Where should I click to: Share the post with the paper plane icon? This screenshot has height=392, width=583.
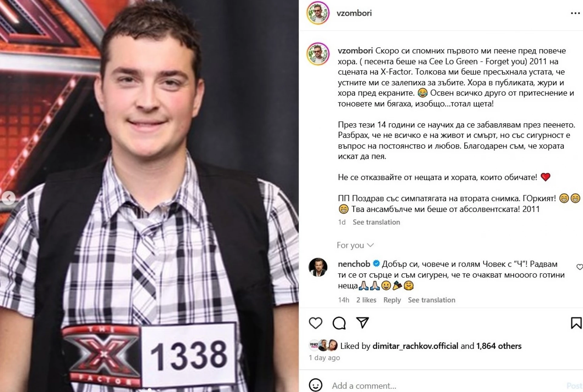(362, 323)
